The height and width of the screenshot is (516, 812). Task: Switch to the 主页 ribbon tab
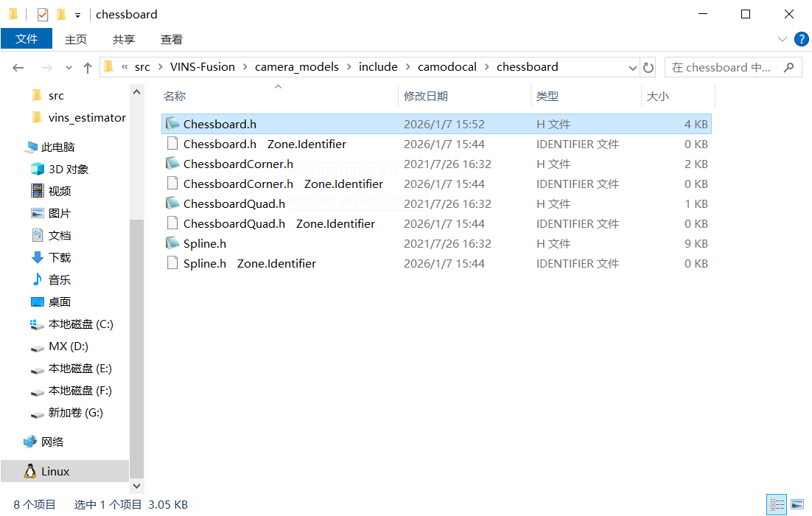76,39
